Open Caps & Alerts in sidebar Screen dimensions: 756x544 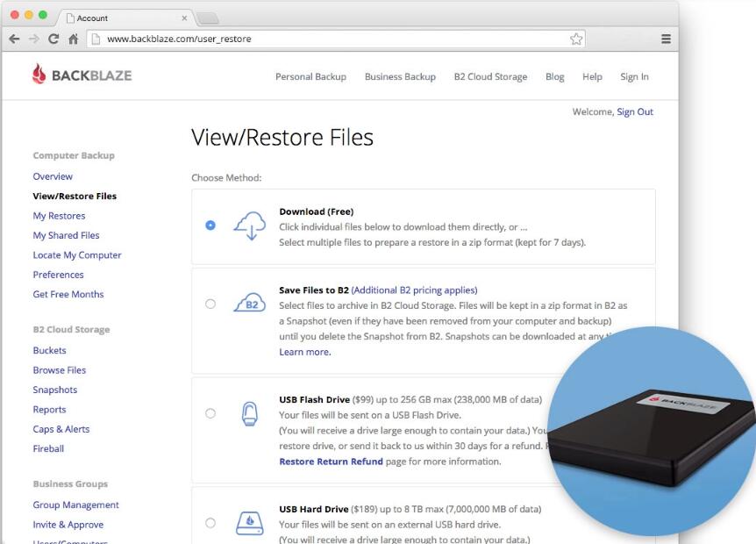coord(61,429)
